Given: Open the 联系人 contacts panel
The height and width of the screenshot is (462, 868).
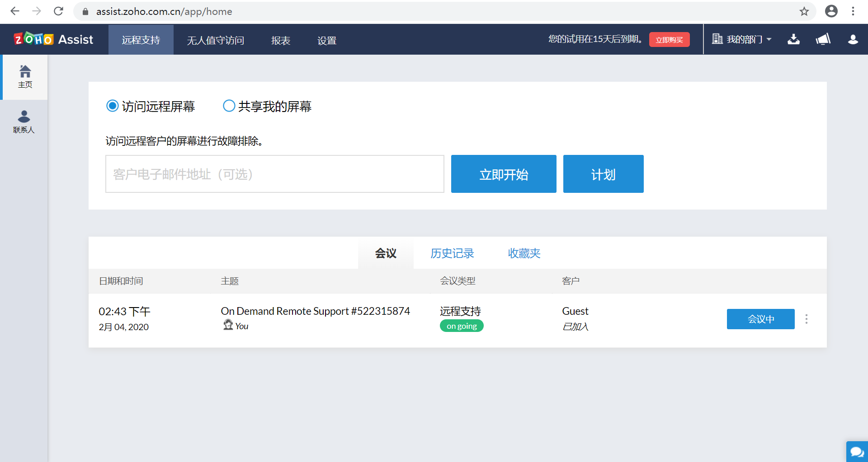Looking at the screenshot, I should (x=24, y=121).
